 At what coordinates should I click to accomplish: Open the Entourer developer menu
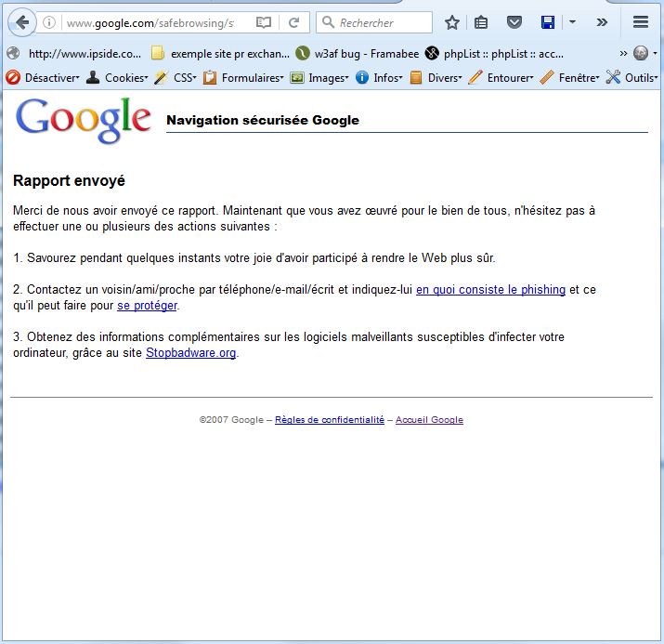[501, 78]
